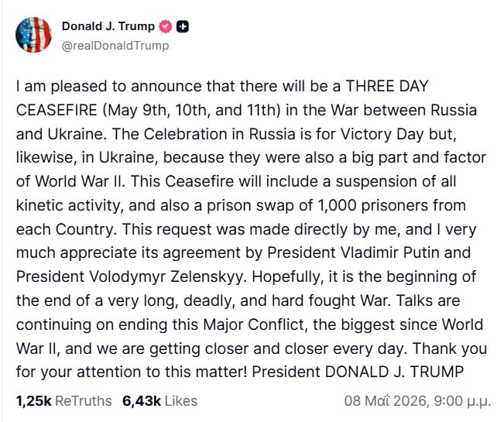The height and width of the screenshot is (422, 504).
Task: Open the Donald J. Trump display name
Action: click(108, 26)
